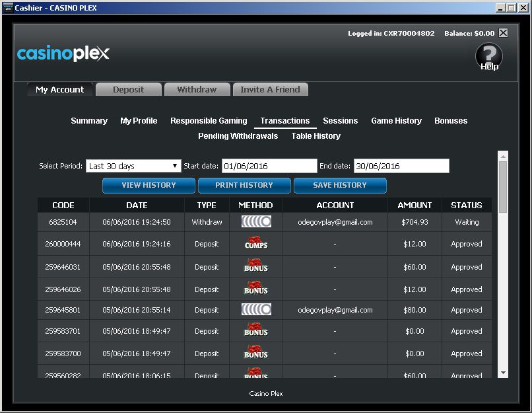Maximize the Cashier window
532x413 pixels.
click(x=512, y=7)
